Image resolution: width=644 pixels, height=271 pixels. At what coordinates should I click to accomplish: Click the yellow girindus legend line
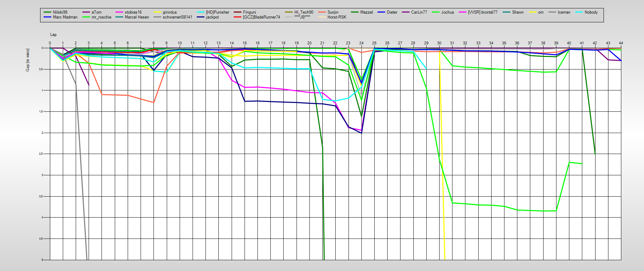[x=158, y=12]
